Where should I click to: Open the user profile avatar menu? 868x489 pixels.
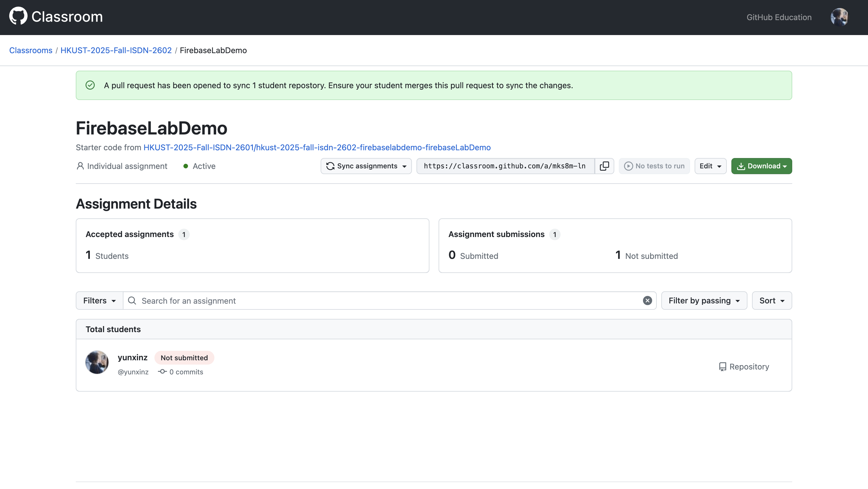pyautogui.click(x=839, y=17)
